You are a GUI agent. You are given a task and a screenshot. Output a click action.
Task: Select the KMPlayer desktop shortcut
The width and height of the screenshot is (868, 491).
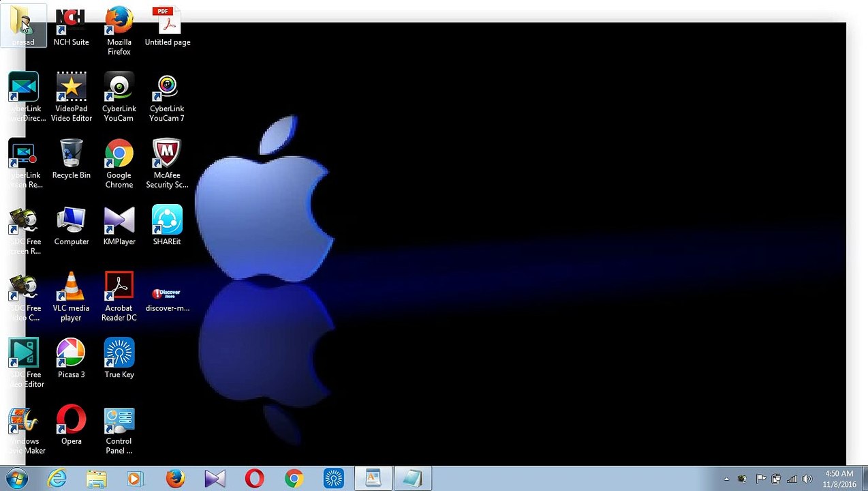point(119,226)
